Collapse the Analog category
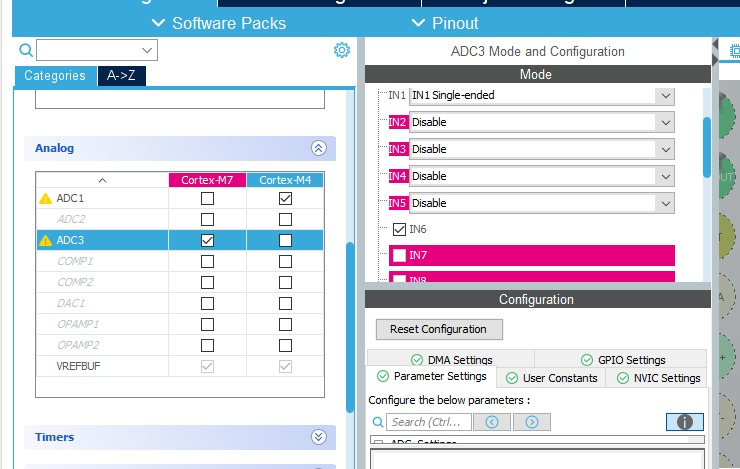Screen dimensions: 740x469 pos(318,148)
